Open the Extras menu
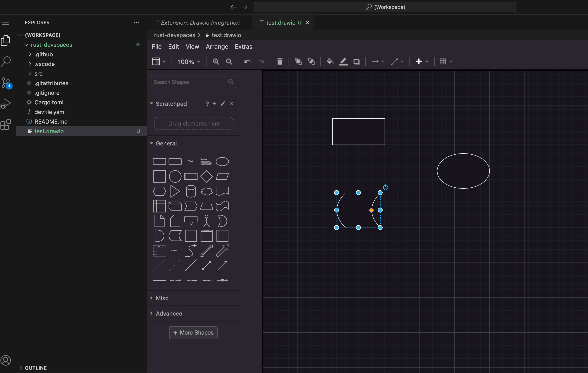The height and width of the screenshot is (373, 588). coord(243,47)
